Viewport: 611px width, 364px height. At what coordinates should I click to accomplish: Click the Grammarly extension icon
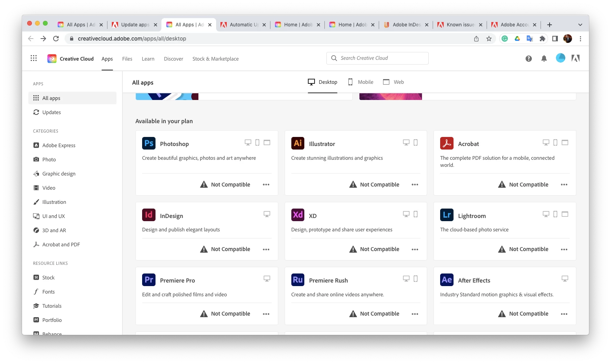[x=505, y=39]
